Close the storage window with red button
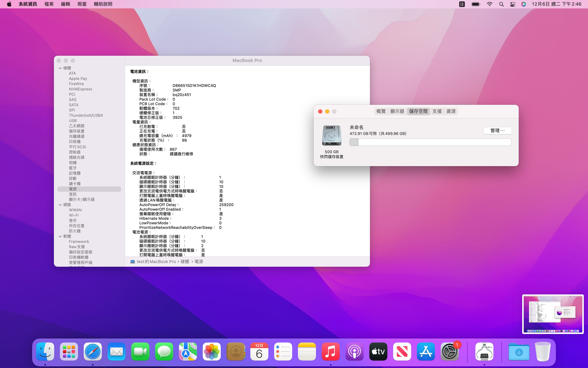Viewport: 588px width, 368px height. tap(320, 111)
